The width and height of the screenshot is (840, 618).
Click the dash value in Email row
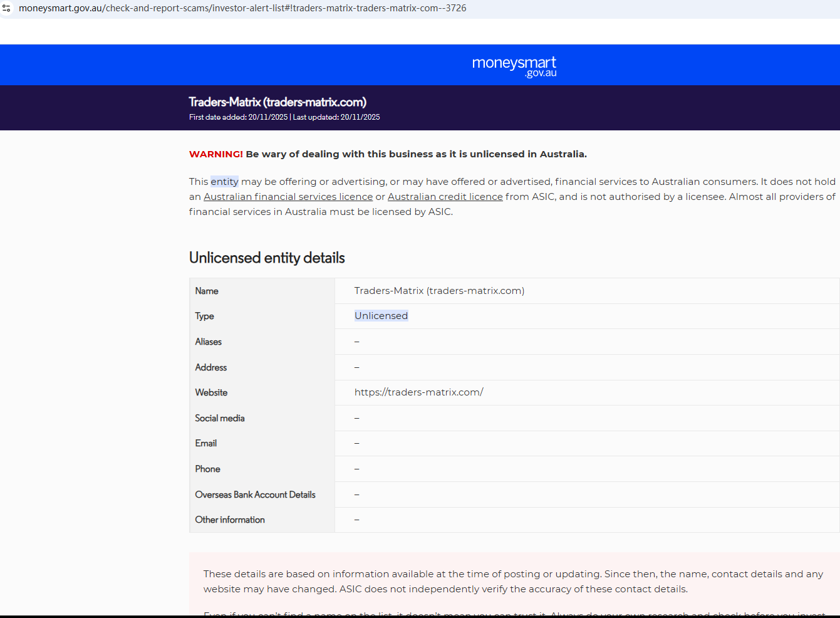point(357,443)
